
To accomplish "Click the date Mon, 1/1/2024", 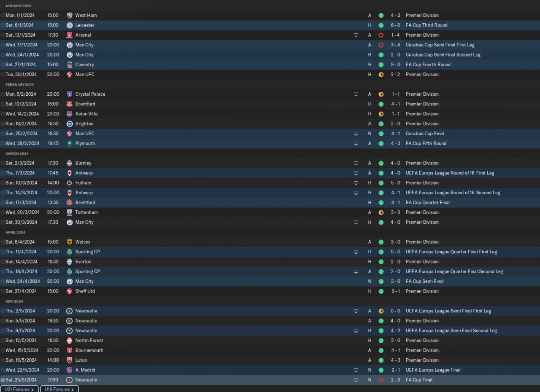I will [20, 15].
